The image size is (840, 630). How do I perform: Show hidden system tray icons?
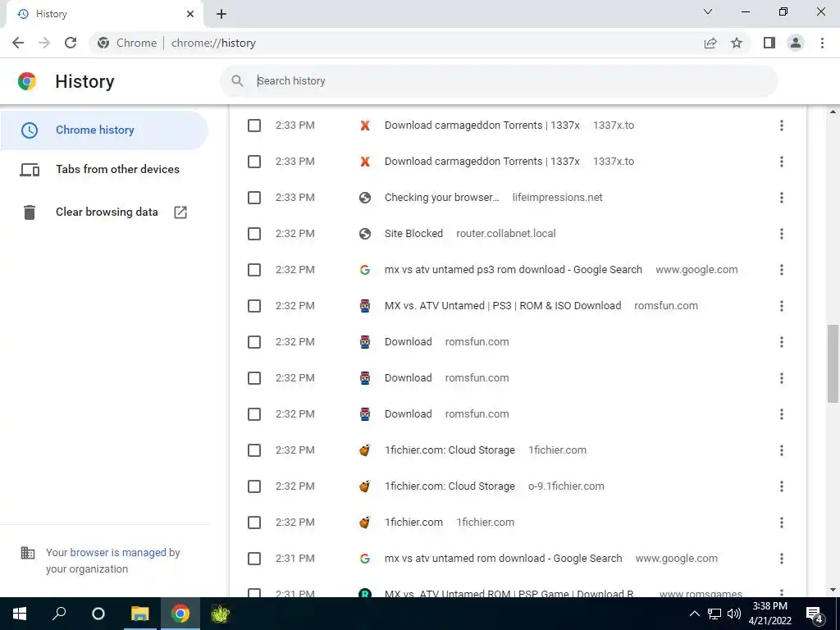click(x=694, y=614)
